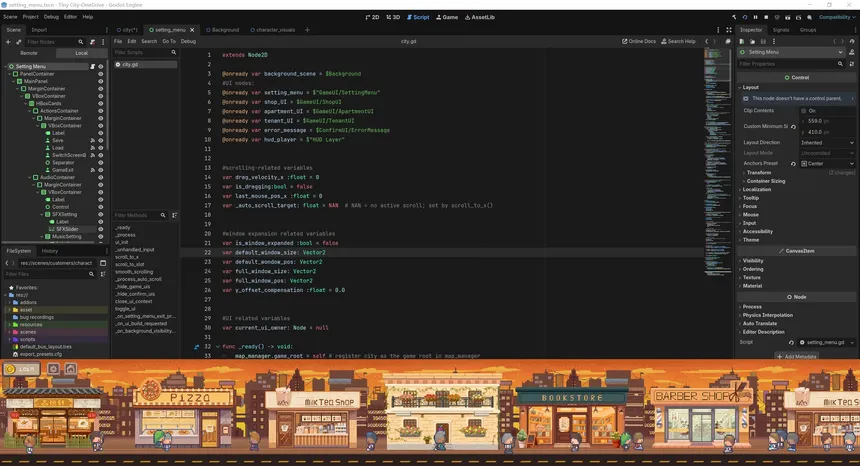This screenshot has height=466, width=860.
Task: Expand Container Sizing section
Action: click(764, 181)
